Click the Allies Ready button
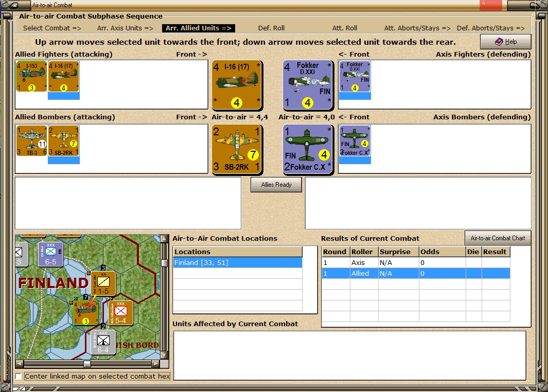 point(276,185)
